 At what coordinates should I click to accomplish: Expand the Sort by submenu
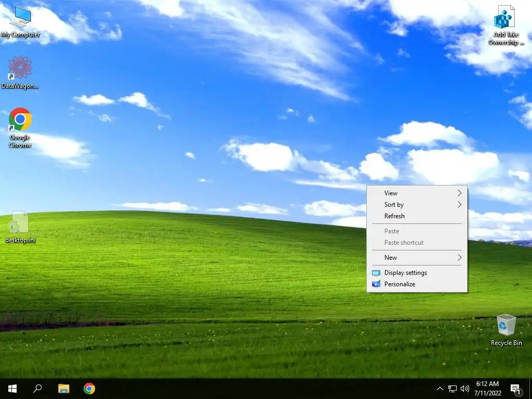pyautogui.click(x=417, y=205)
